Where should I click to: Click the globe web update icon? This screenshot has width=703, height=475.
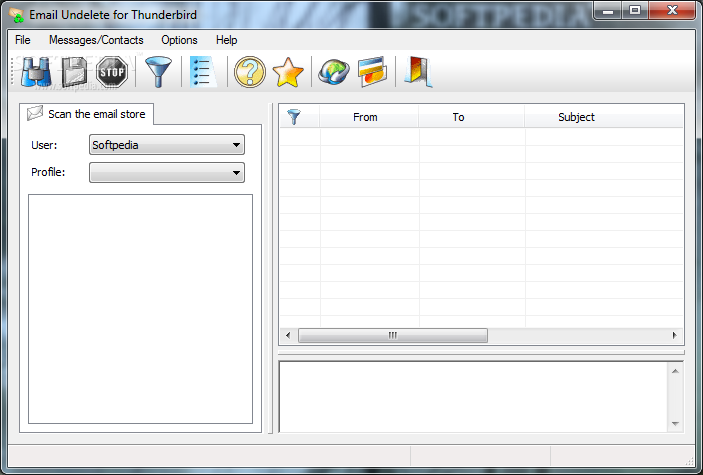point(334,72)
